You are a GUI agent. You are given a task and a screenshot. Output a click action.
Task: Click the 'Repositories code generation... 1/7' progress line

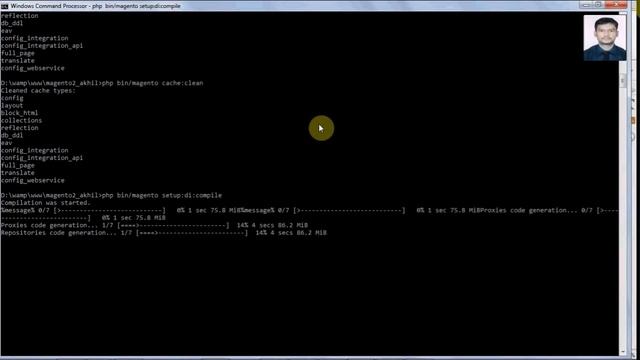(x=164, y=233)
